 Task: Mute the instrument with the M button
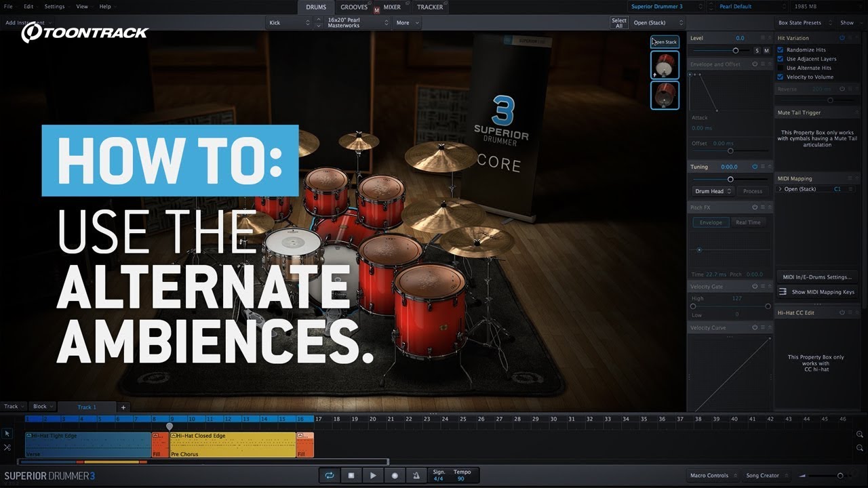tap(766, 51)
